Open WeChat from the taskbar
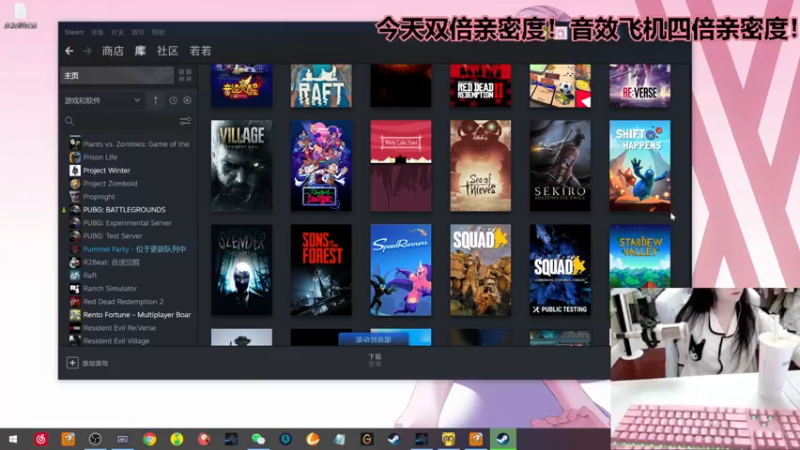Screen dimensions: 800x450 [258, 439]
